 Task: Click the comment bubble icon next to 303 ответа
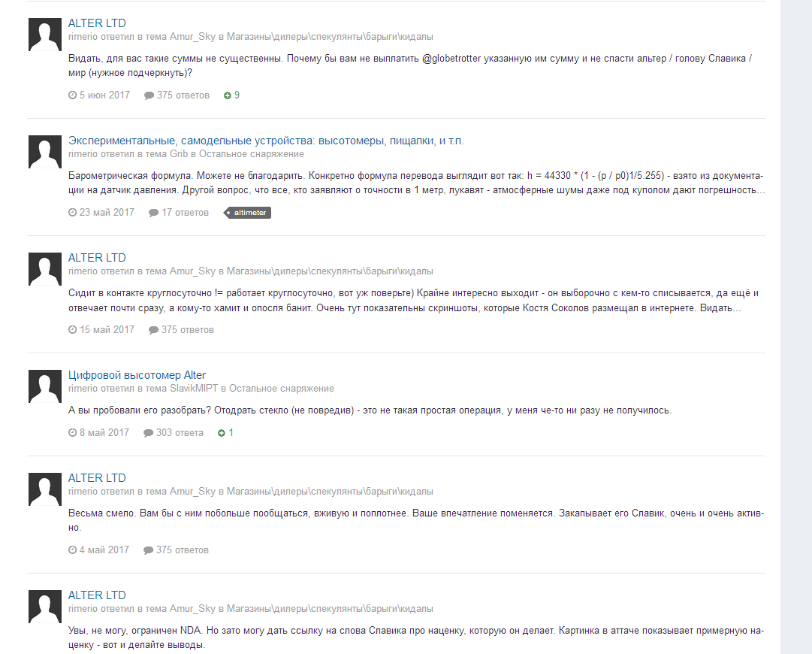click(148, 433)
